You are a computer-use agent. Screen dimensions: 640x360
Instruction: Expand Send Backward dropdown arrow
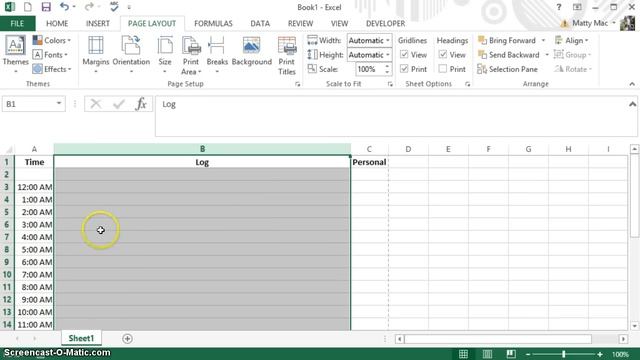pos(547,55)
